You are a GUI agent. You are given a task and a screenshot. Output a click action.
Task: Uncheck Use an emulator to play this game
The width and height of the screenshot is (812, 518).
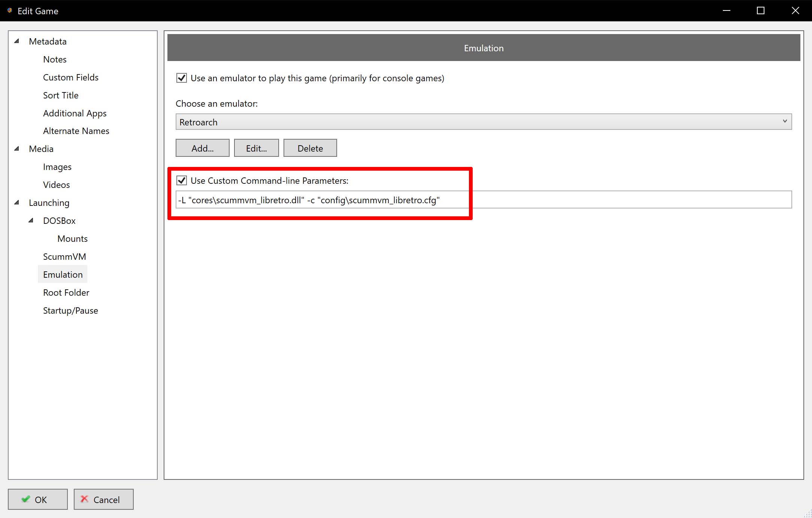[x=182, y=78]
